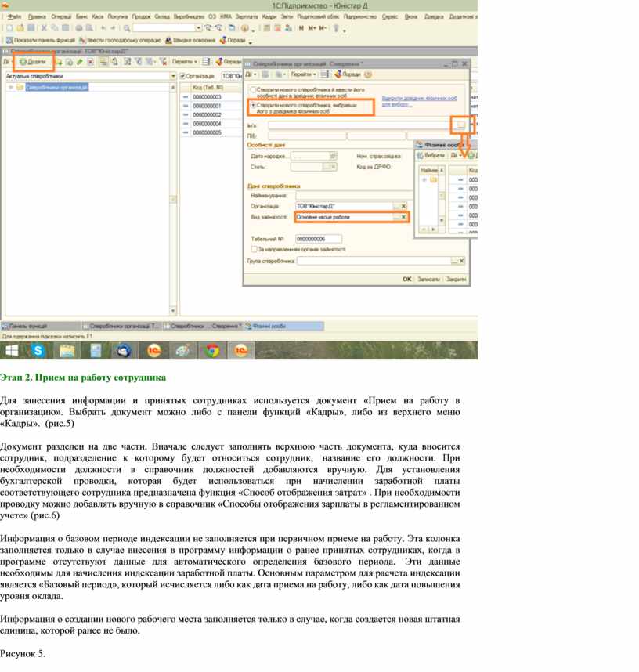This screenshot has width=639, height=672.
Task: Click OK in the creation dialog
Action: pos(406,279)
